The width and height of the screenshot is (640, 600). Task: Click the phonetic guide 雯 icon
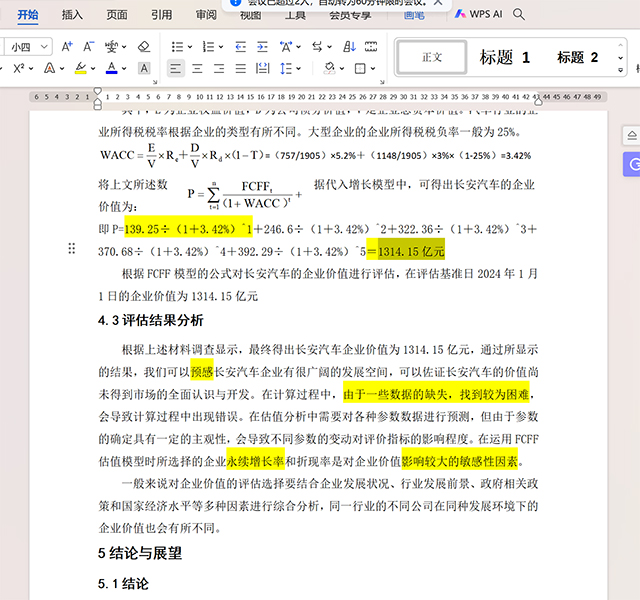tap(111, 47)
